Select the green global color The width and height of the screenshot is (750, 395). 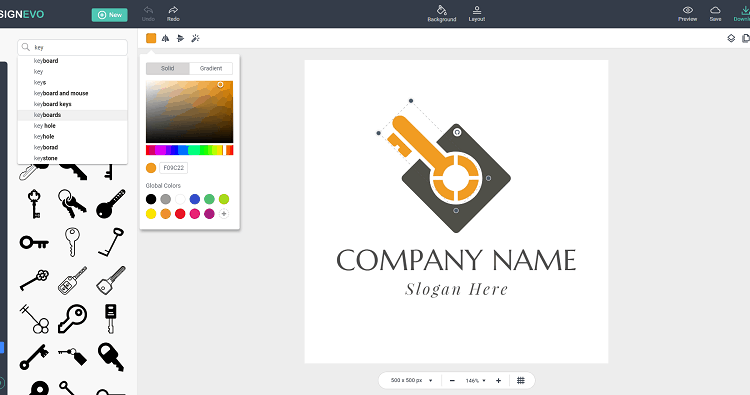(210, 199)
